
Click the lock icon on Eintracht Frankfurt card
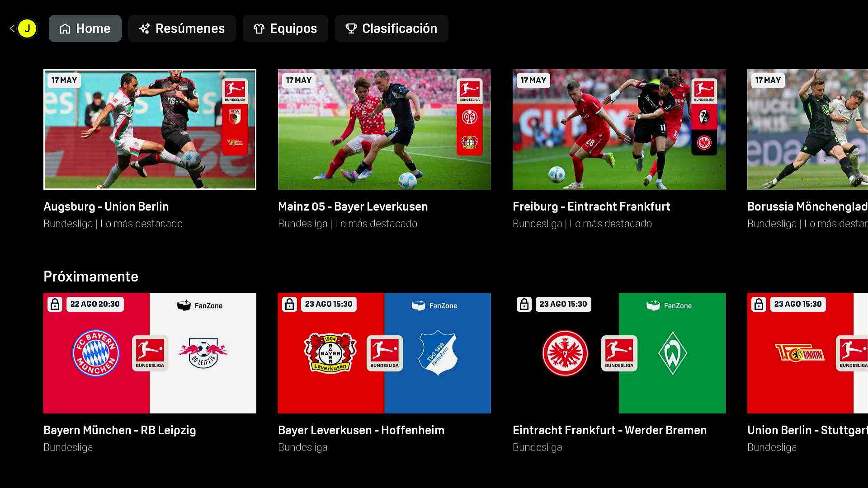(x=524, y=304)
